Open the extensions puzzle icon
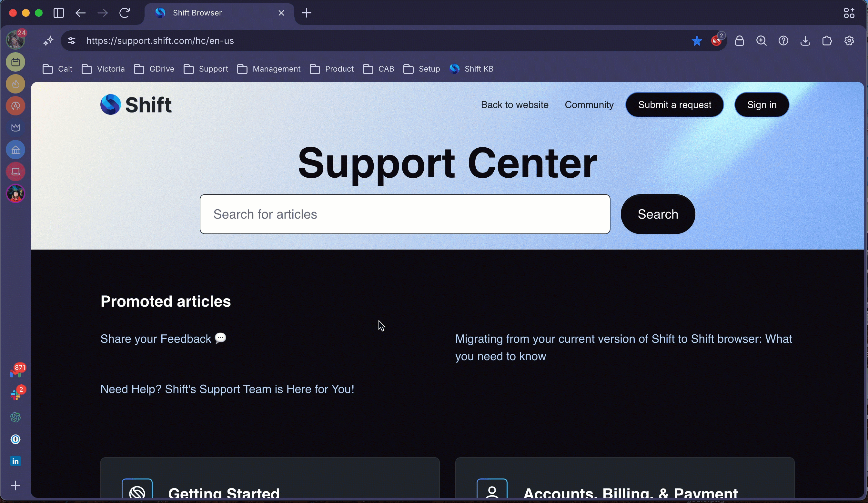868x503 pixels. [x=827, y=41]
